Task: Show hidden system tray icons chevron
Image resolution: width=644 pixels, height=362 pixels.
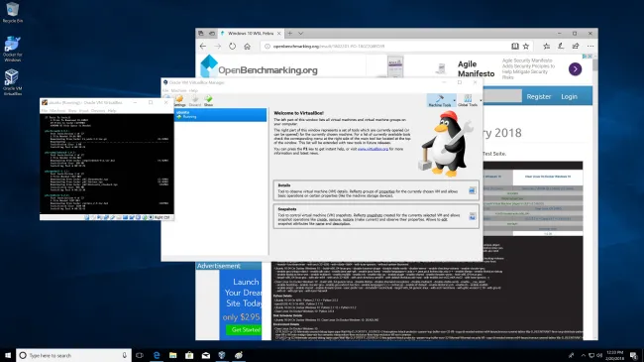Action: [x=583, y=355]
